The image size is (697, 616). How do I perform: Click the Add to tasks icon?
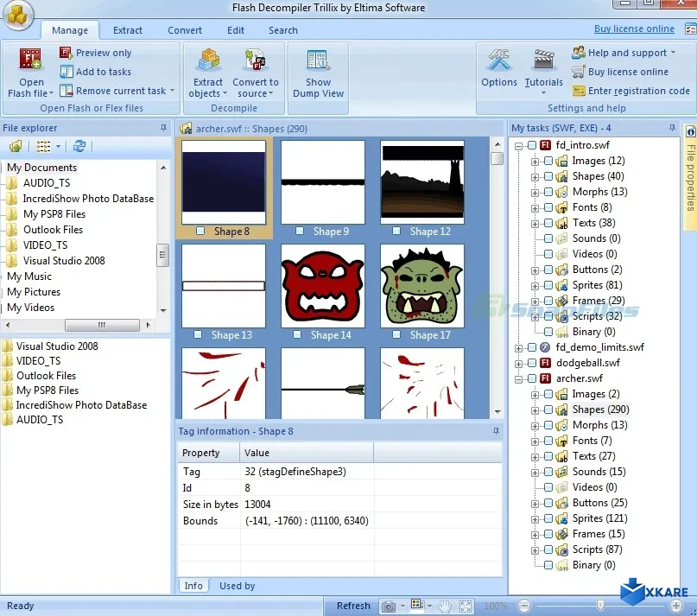(x=66, y=72)
